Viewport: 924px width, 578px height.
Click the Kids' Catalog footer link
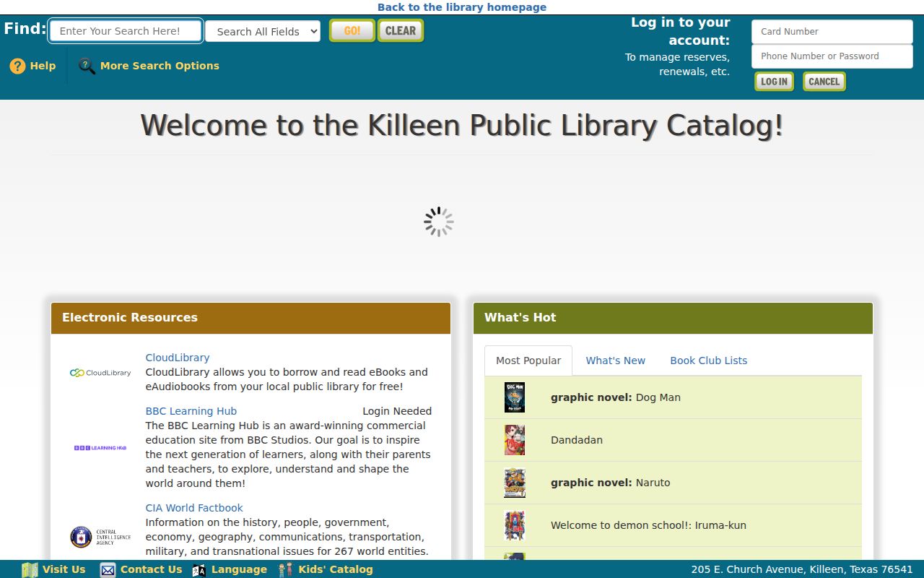click(336, 569)
